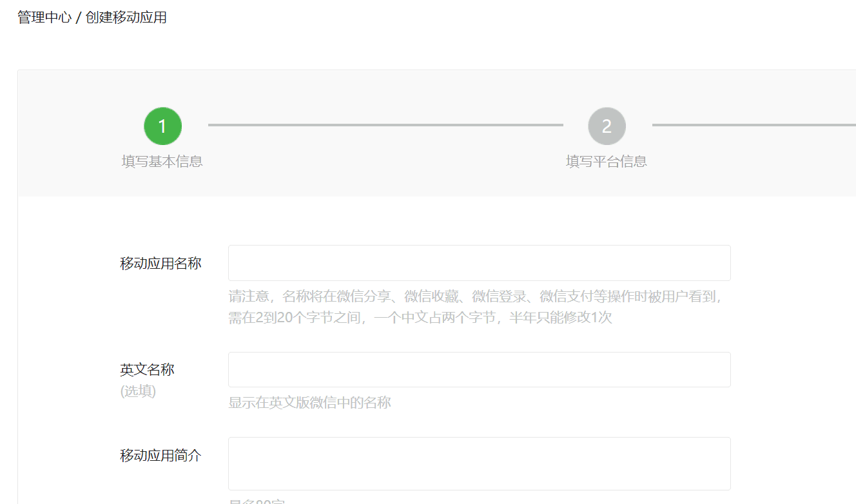Click the 英文名称 field label
This screenshot has height=504, width=856.
click(147, 369)
